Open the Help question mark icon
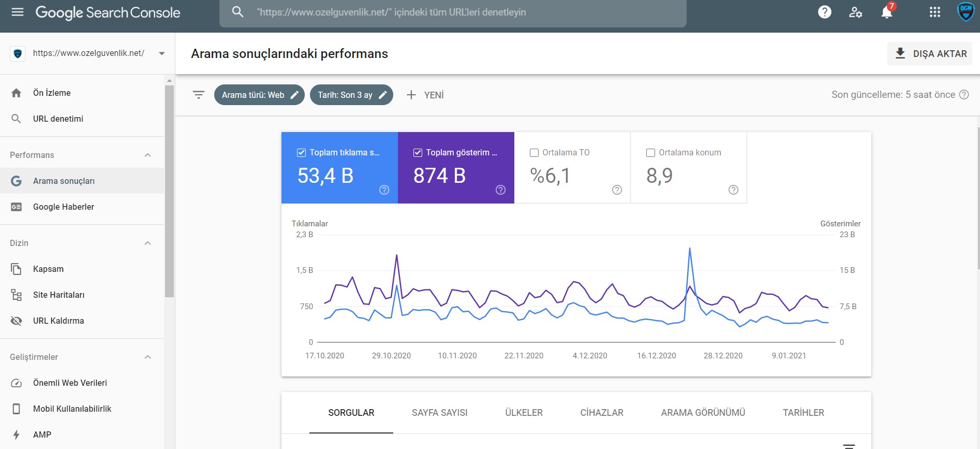Screen dimensions: 980x449 pyautogui.click(x=825, y=12)
